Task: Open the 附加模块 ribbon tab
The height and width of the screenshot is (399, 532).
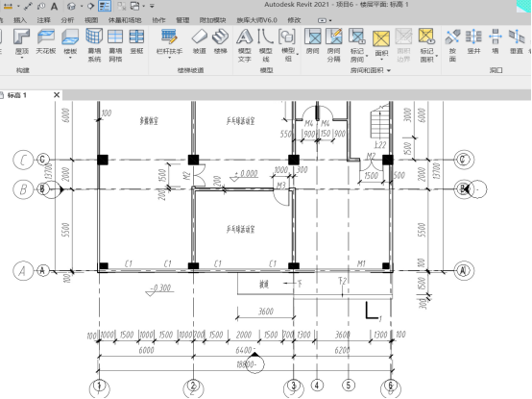Action: coord(213,20)
